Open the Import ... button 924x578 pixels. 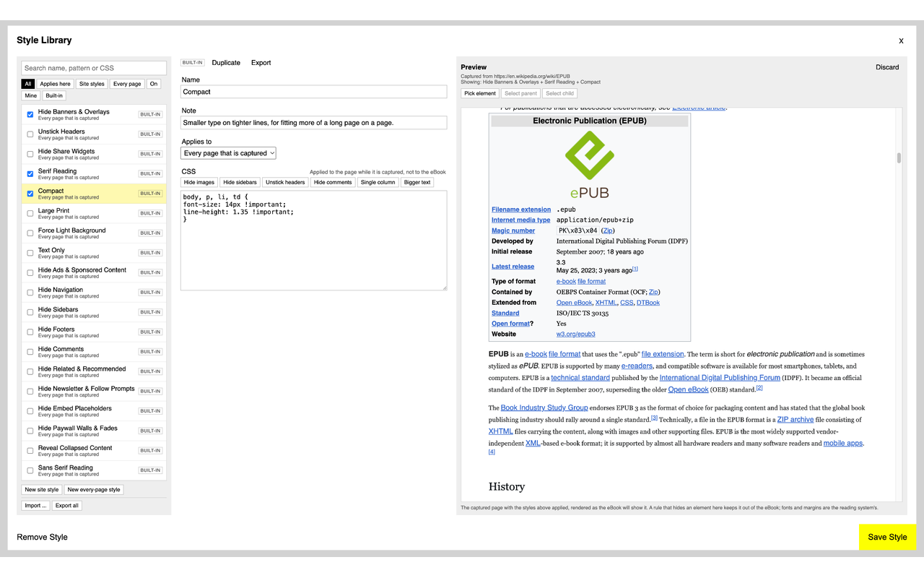36,506
